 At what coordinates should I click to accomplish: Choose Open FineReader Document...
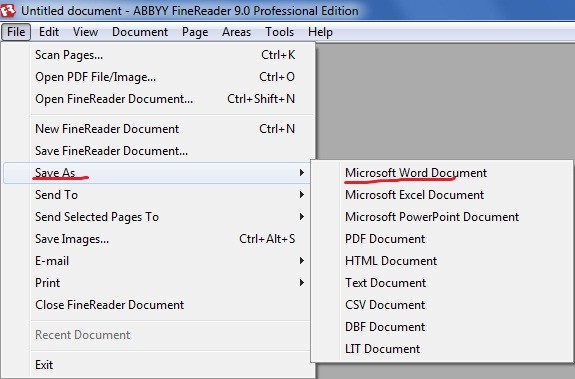pyautogui.click(x=159, y=99)
